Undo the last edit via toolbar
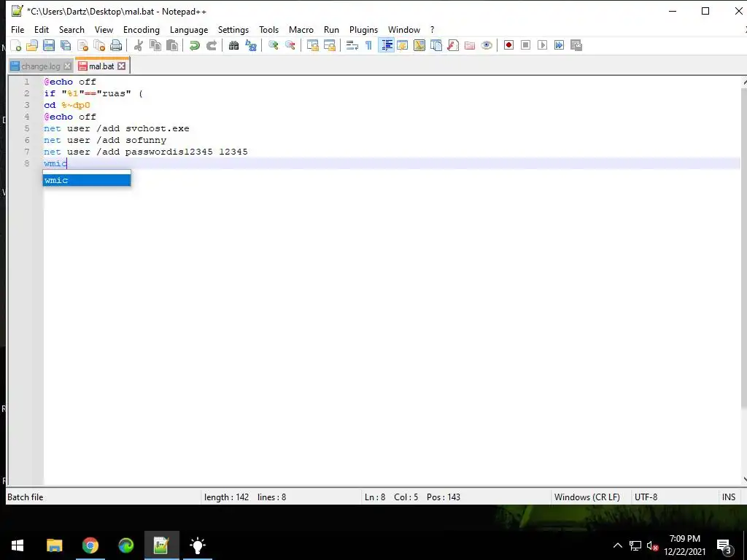This screenshot has width=747, height=560. pos(194,45)
